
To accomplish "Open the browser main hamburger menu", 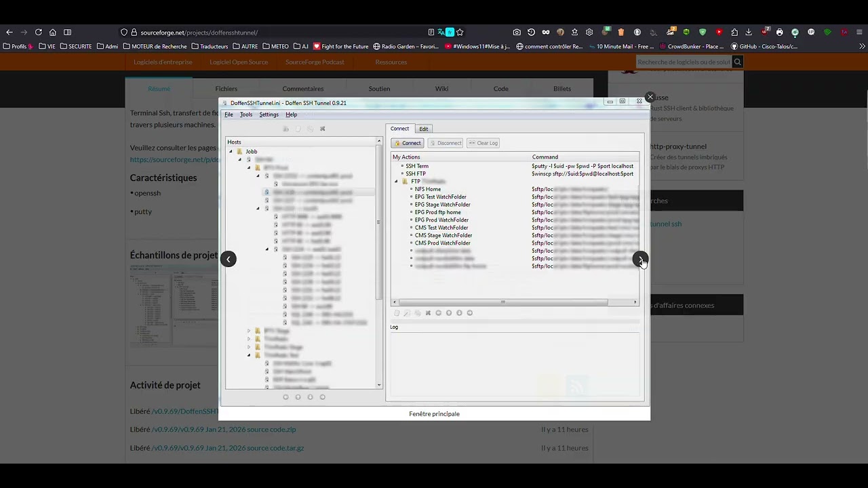I will click(859, 32).
